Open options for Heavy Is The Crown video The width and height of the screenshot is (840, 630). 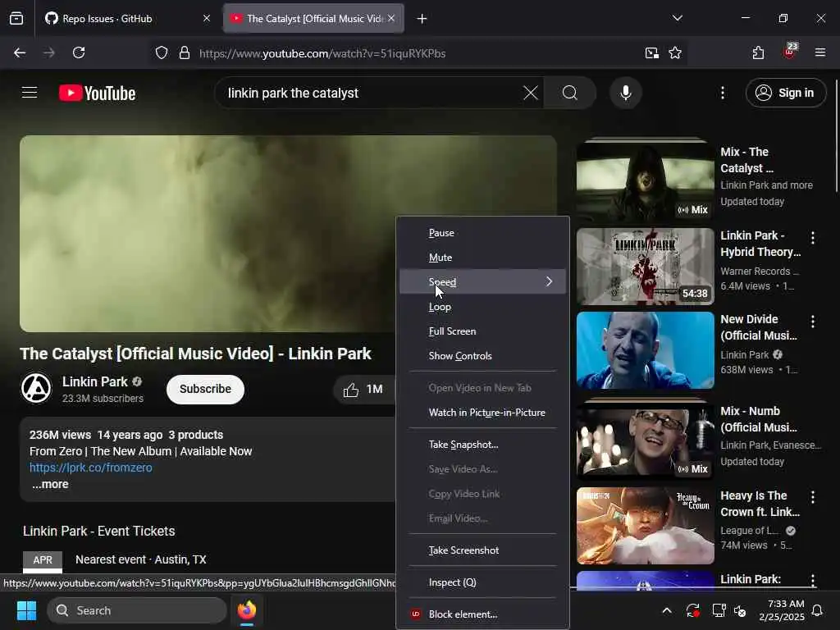813,497
